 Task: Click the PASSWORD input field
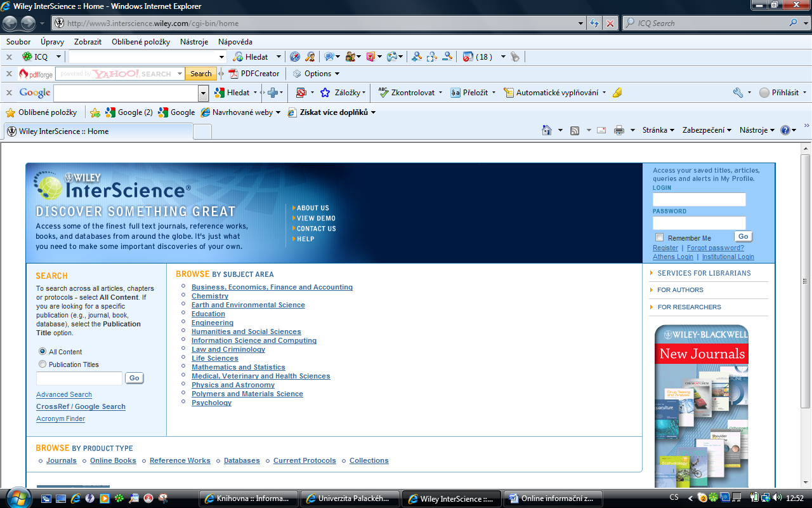(x=699, y=223)
